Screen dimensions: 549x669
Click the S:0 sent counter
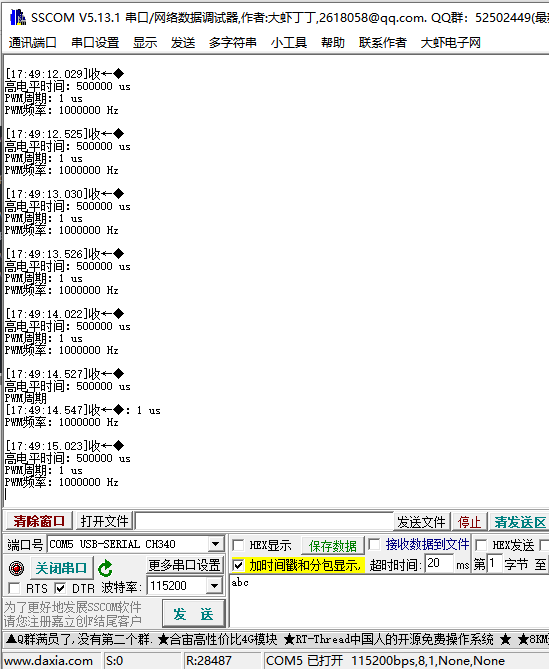tap(114, 660)
